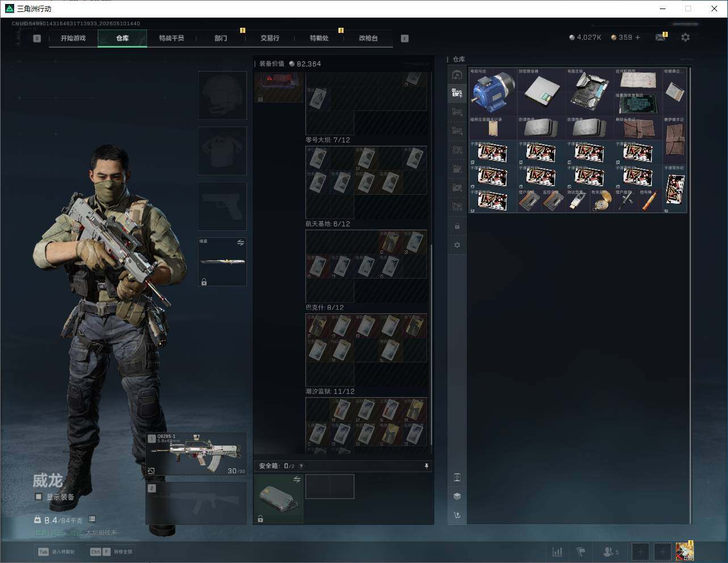Image resolution: width=728 pixels, height=563 pixels.
Task: Select the USB test stick item
Action: pyautogui.click(x=578, y=201)
